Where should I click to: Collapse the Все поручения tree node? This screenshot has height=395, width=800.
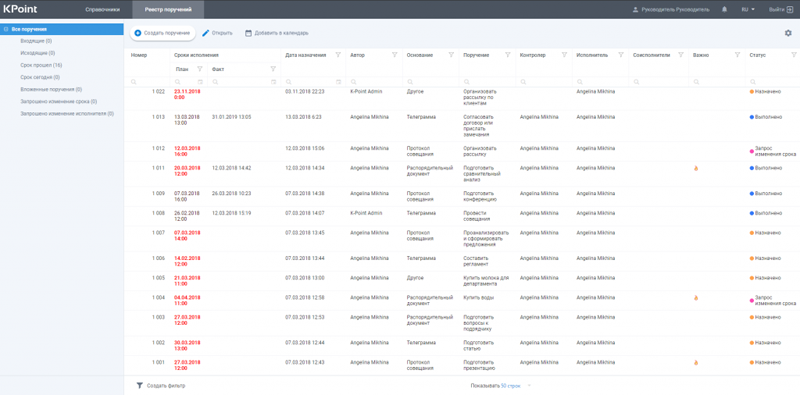click(x=6, y=29)
